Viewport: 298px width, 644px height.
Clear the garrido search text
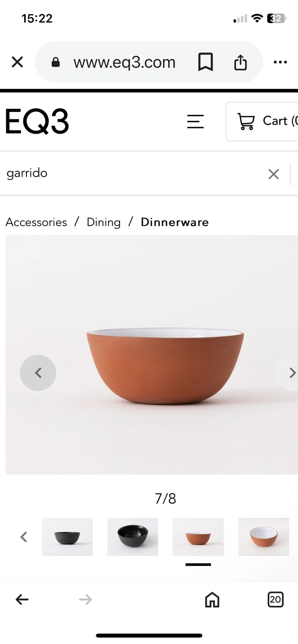click(x=273, y=174)
